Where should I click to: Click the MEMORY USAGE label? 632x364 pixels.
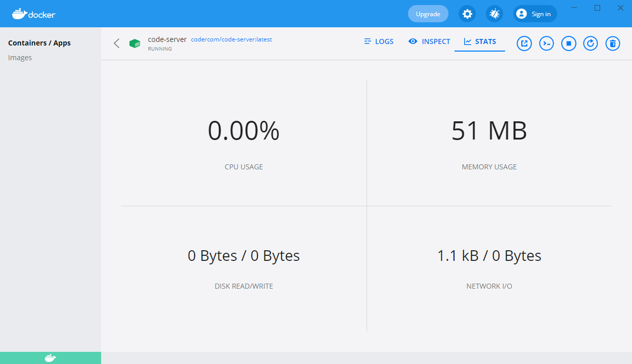coord(489,167)
